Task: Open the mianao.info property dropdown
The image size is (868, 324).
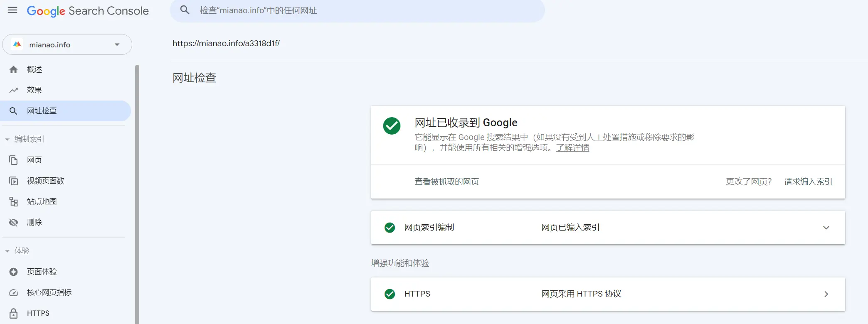Action: pos(67,44)
